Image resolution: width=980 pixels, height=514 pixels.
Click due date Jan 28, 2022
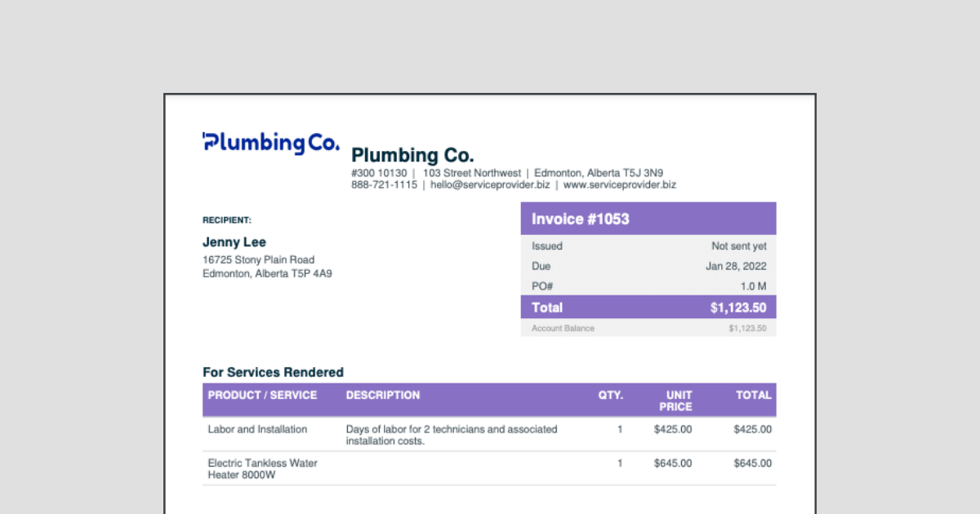pos(737,267)
